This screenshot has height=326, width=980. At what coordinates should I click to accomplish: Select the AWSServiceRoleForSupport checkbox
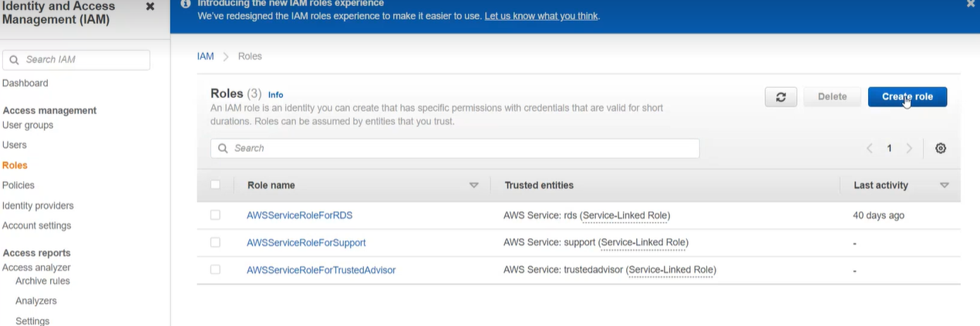point(215,243)
